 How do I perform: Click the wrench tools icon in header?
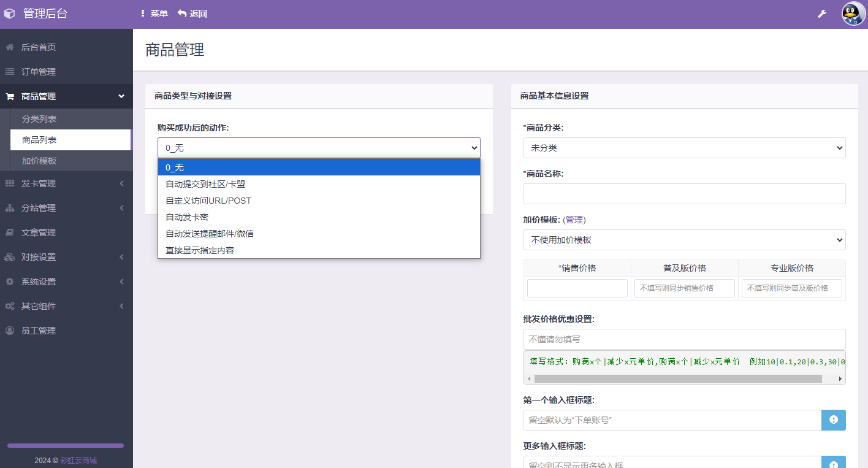tap(822, 12)
